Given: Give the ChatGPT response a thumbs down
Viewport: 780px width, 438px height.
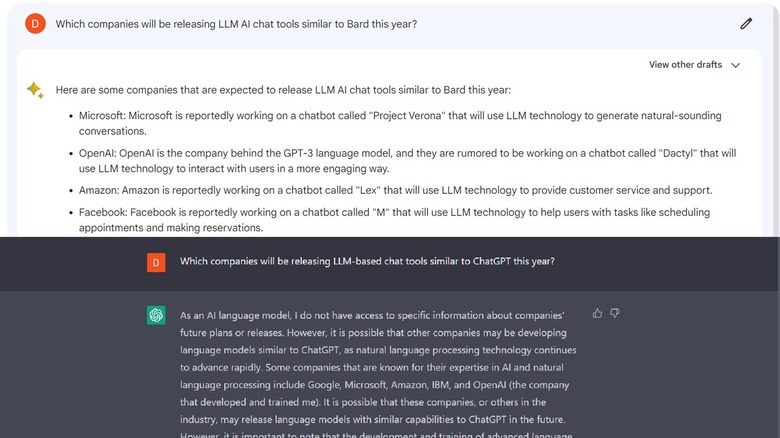Looking at the screenshot, I should point(615,313).
